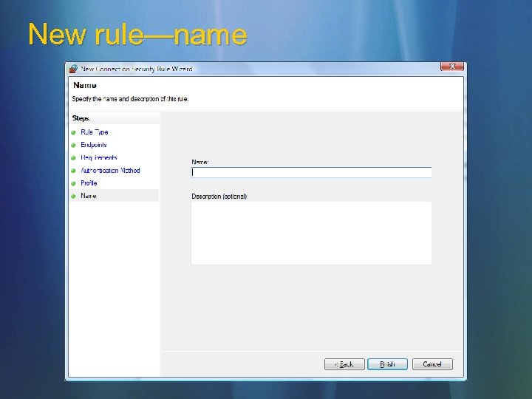Click the green bullet beside Authentication Method
The width and height of the screenshot is (532, 399).
[x=73, y=171]
